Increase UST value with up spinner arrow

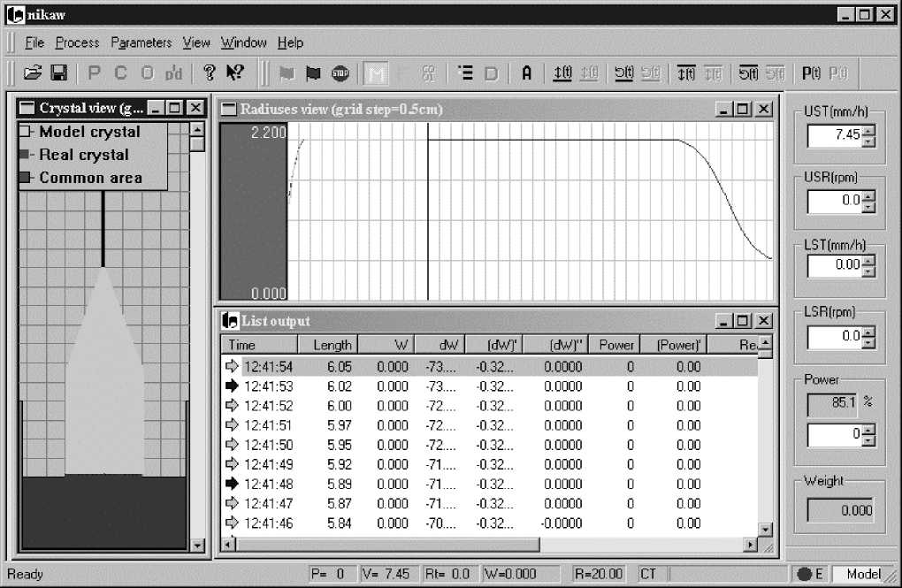[x=868, y=131]
